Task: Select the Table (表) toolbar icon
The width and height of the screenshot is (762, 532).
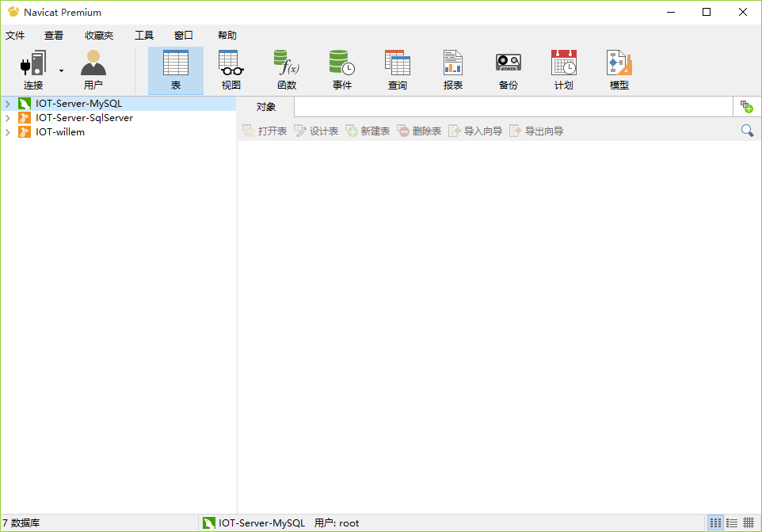Action: (x=175, y=70)
